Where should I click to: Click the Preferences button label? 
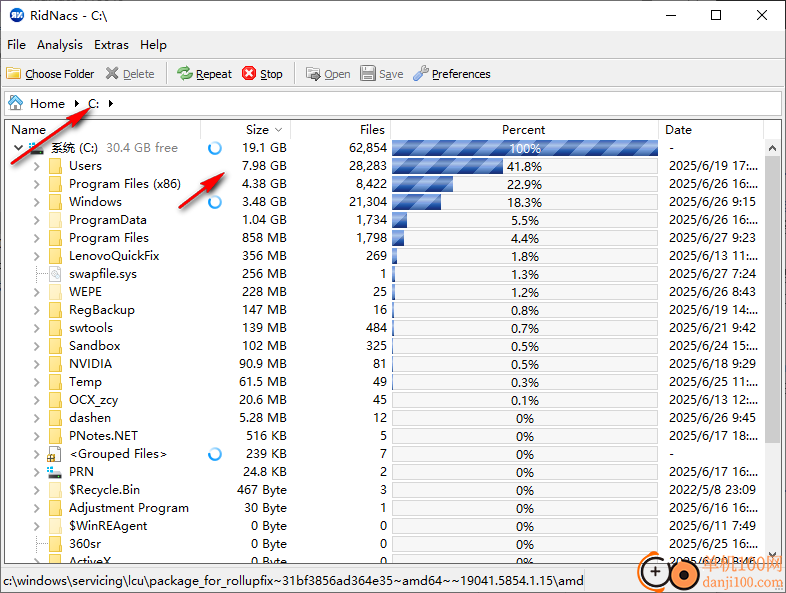461,74
